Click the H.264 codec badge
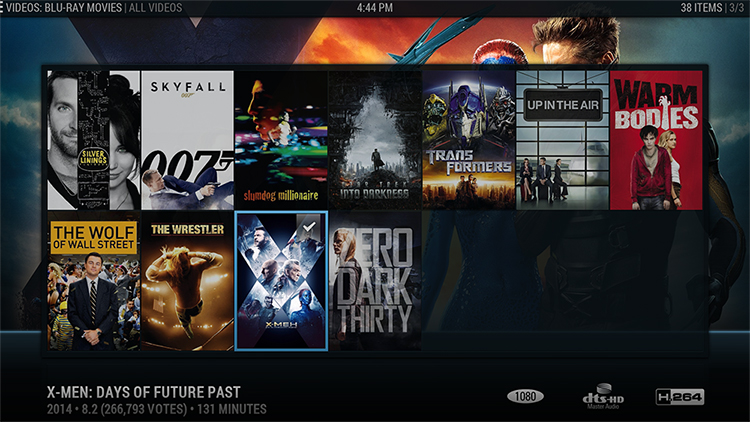 (x=680, y=397)
